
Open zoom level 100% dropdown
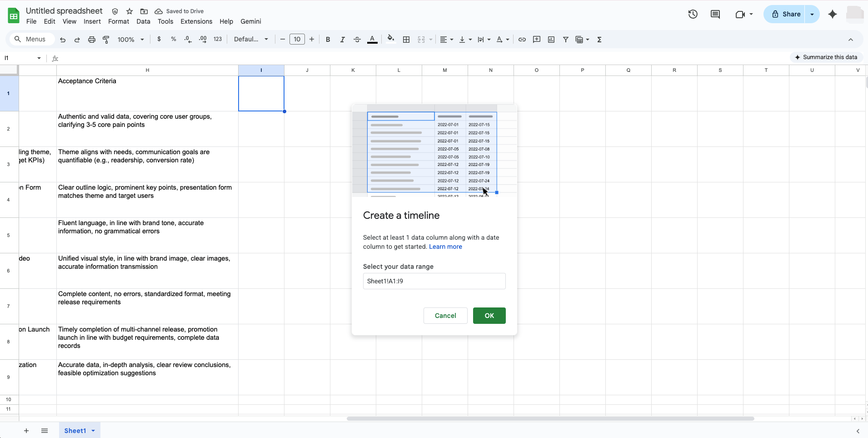(131, 40)
